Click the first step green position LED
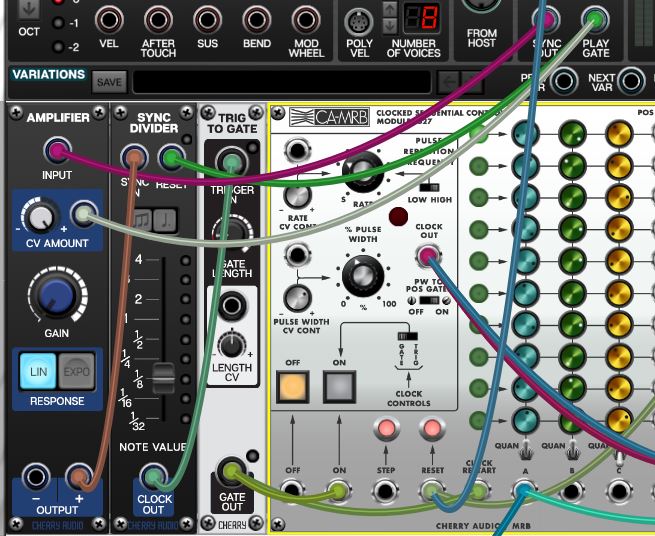 pyautogui.click(x=479, y=134)
